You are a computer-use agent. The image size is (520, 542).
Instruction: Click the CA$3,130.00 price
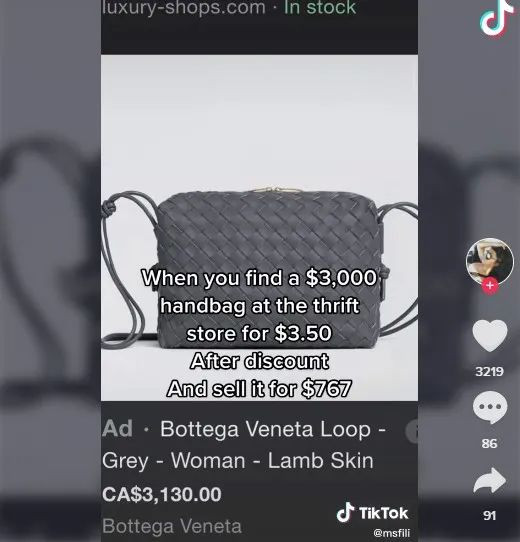[x=162, y=494]
